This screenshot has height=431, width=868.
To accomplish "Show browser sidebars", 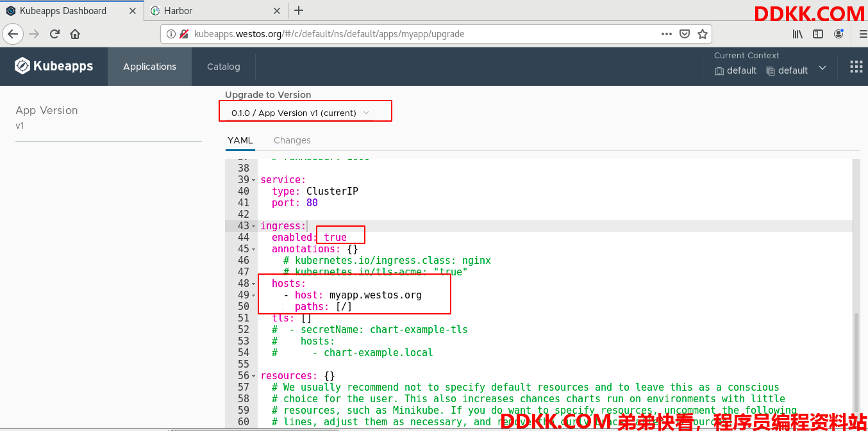I will 818,34.
